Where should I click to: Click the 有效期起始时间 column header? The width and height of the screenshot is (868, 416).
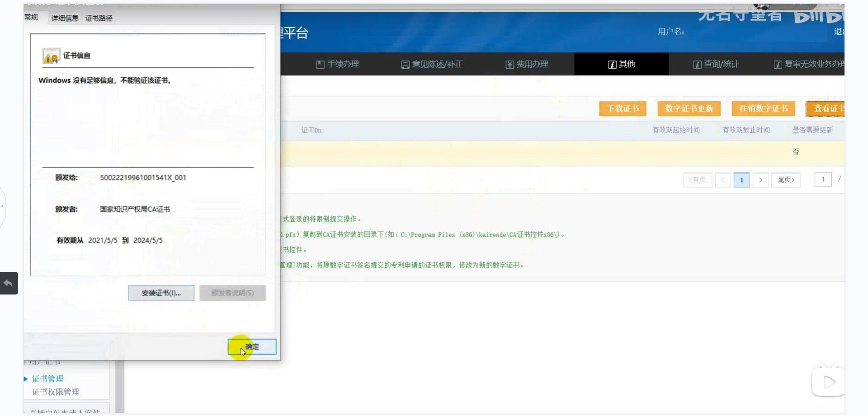click(x=676, y=130)
